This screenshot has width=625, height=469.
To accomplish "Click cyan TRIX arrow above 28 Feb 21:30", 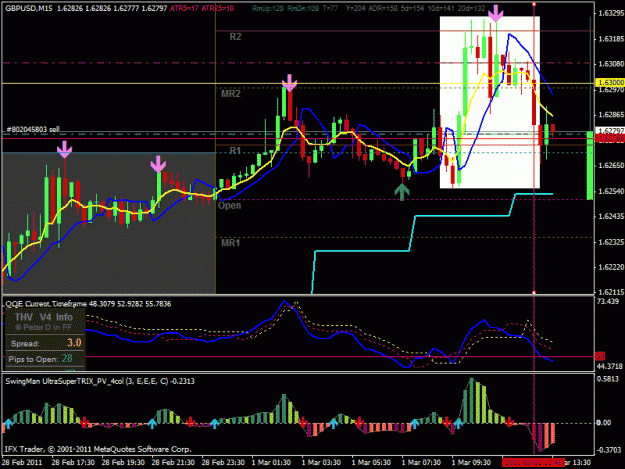I will [x=152, y=423].
